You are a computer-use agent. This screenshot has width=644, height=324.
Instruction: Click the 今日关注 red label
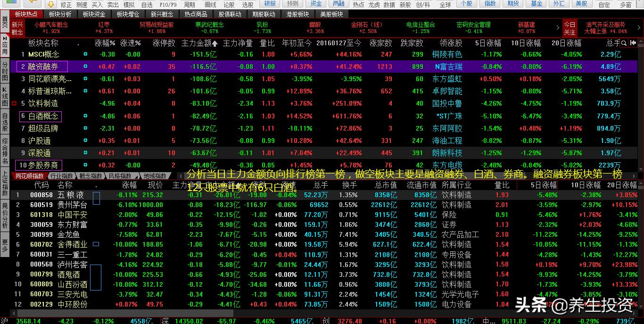coord(570,28)
